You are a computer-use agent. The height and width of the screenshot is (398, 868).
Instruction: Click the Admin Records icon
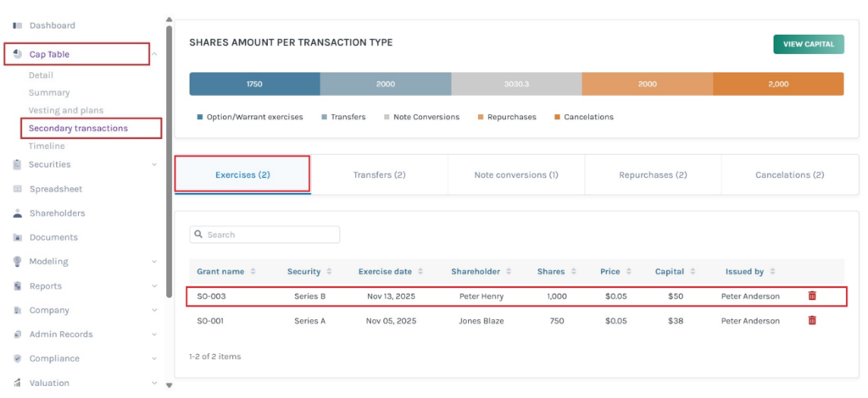tap(17, 334)
